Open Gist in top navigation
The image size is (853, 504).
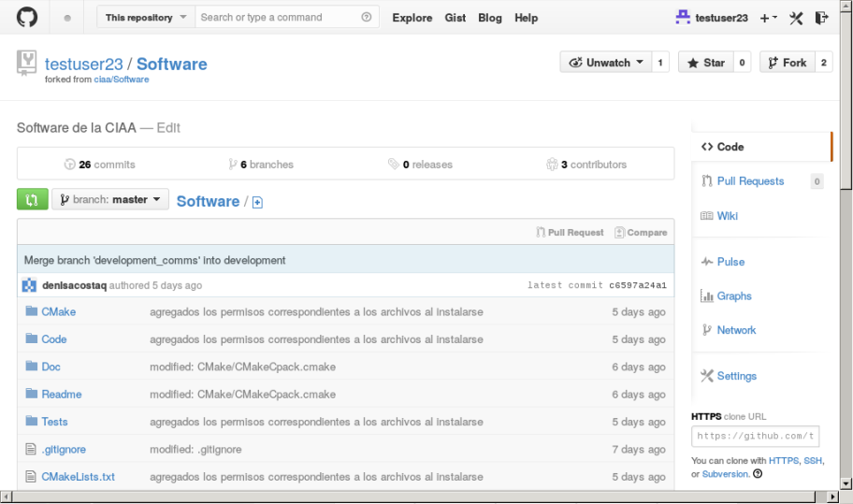[x=455, y=18]
